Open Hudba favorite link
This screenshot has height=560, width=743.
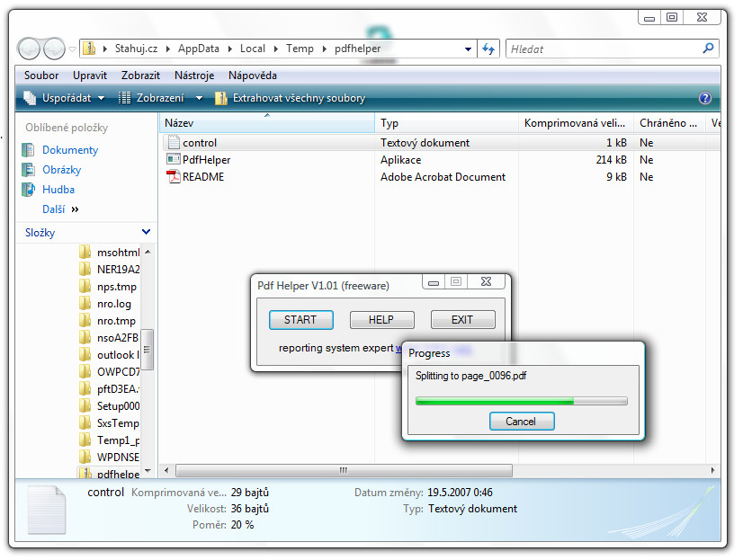coord(58,190)
